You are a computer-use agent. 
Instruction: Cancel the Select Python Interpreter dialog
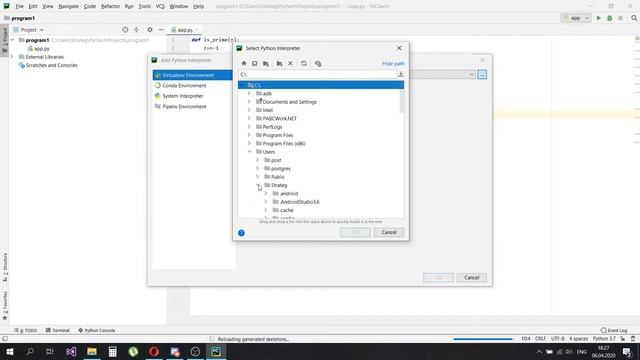click(389, 232)
